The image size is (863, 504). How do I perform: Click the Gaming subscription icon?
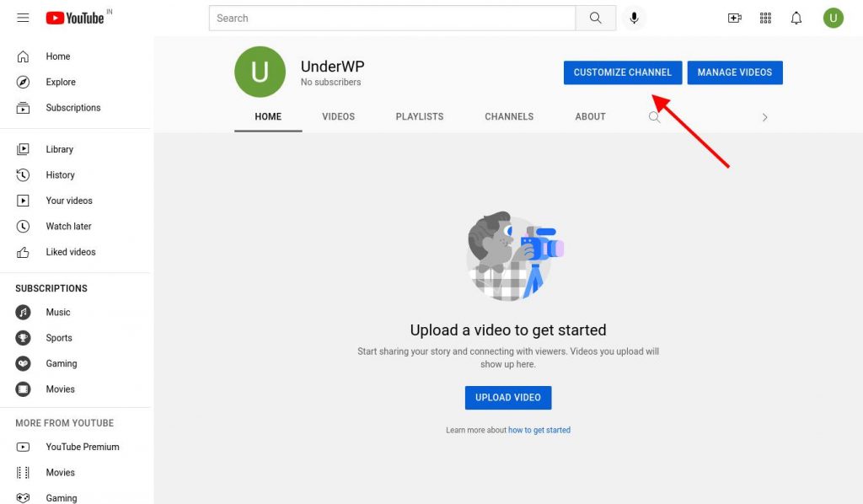(23, 364)
